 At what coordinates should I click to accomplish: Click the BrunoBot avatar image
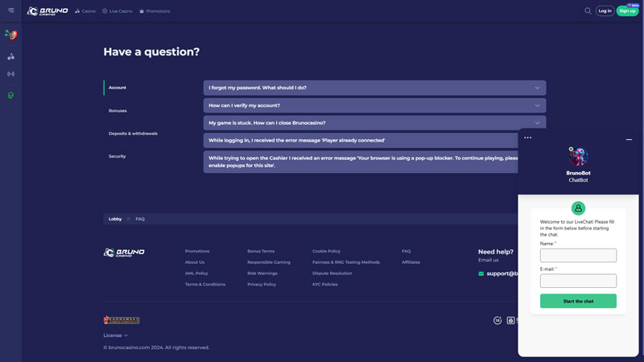click(x=578, y=156)
